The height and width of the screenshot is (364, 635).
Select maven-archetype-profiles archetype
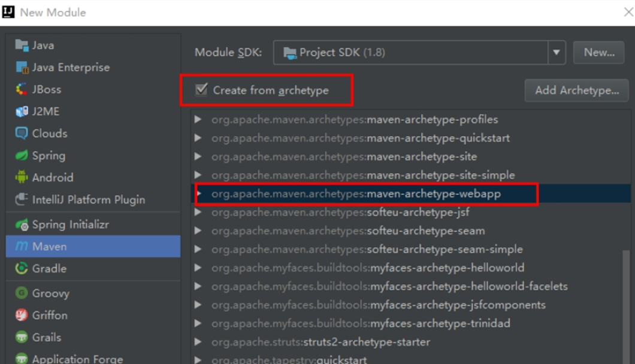(410, 120)
